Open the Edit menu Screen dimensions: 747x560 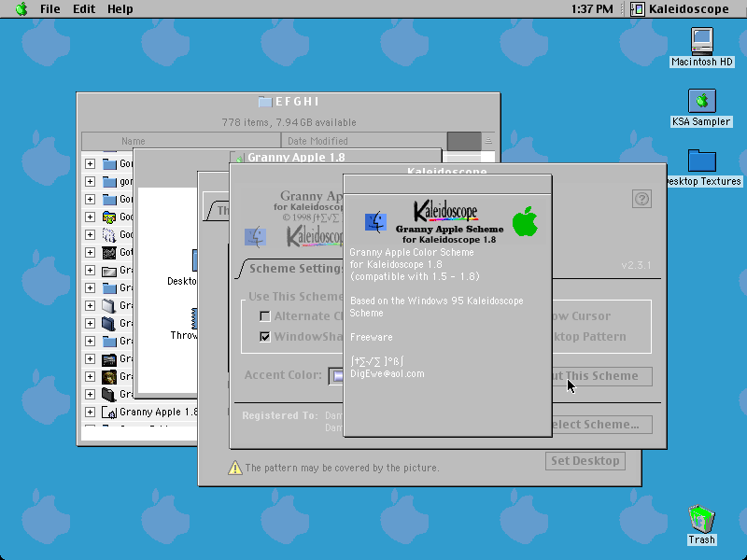[x=84, y=9]
